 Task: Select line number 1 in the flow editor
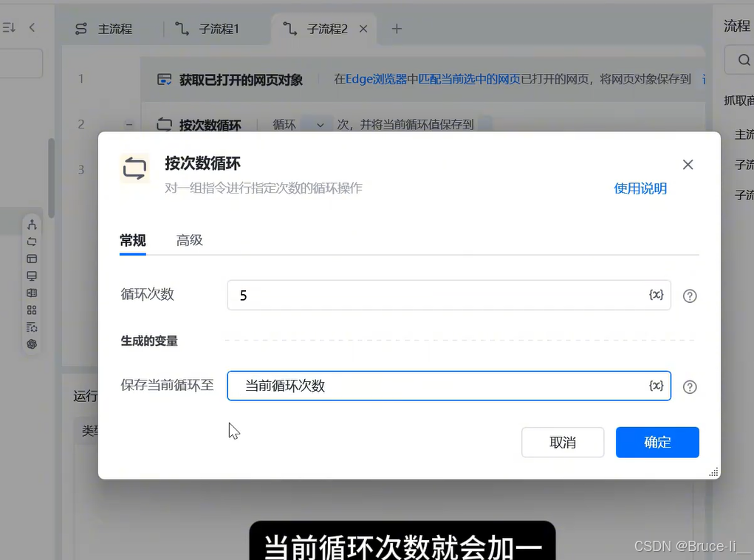point(80,78)
